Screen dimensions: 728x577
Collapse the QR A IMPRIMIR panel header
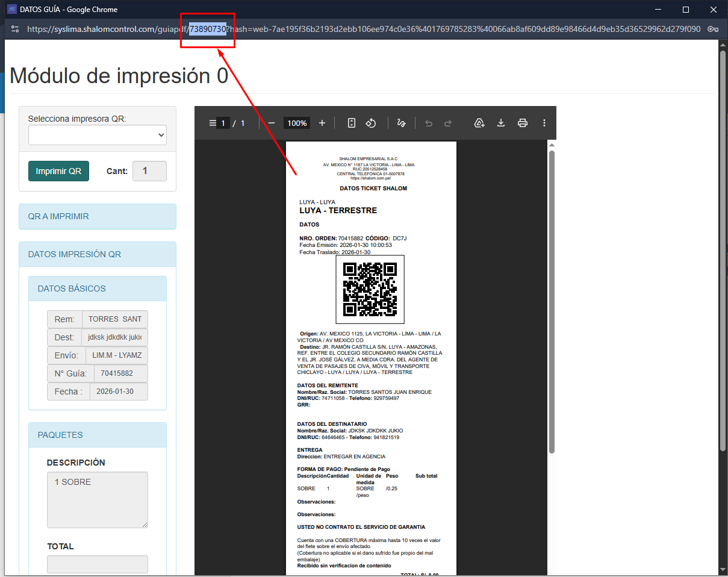98,216
